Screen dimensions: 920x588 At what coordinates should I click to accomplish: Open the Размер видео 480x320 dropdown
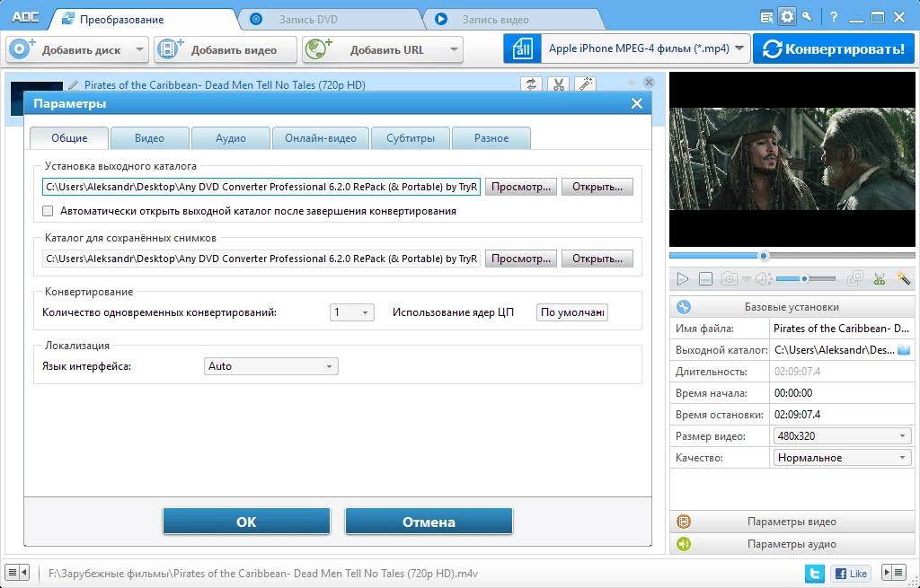point(843,436)
